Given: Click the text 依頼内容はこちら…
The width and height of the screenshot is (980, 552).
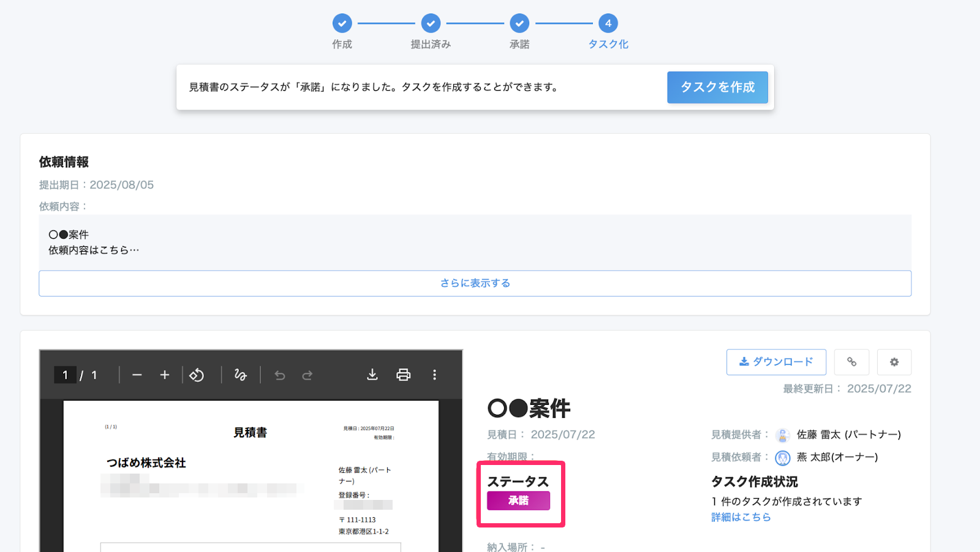Looking at the screenshot, I should click(94, 250).
